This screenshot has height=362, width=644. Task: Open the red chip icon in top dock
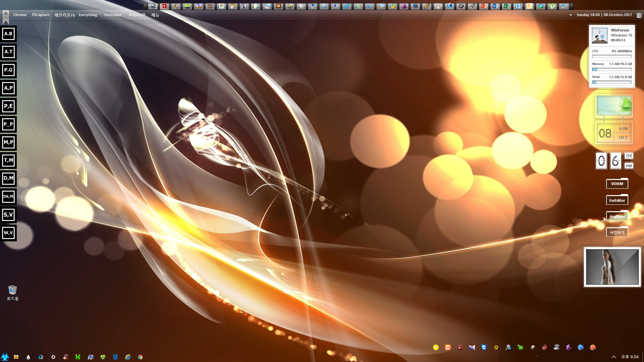(x=164, y=6)
